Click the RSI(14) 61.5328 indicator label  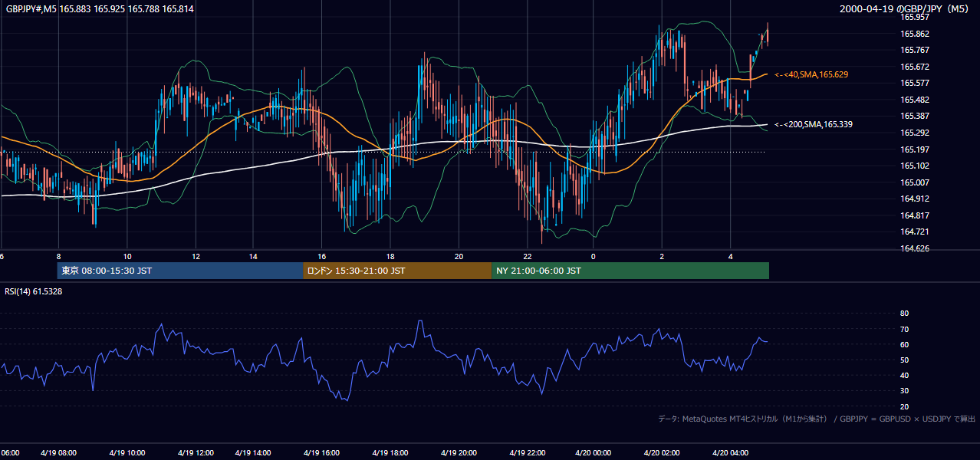click(33, 291)
